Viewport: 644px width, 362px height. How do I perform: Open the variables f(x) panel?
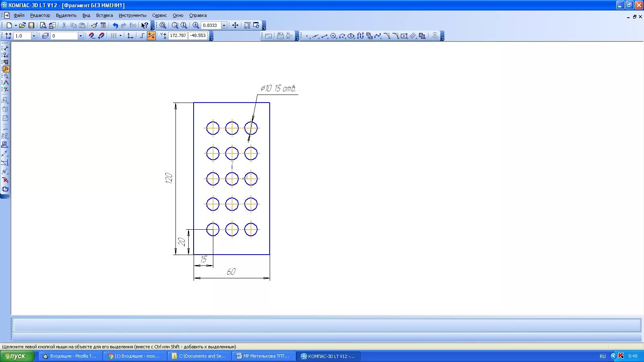click(x=133, y=25)
